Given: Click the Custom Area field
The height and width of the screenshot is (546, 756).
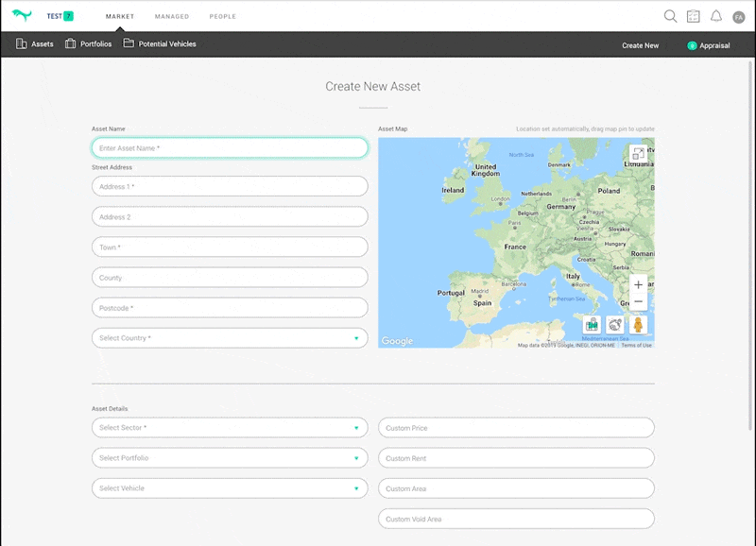Looking at the screenshot, I should click(516, 488).
